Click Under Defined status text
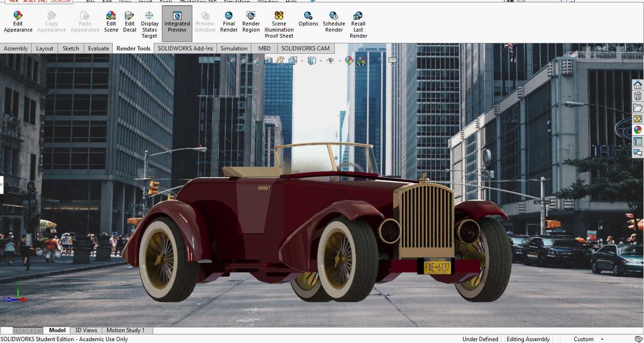This screenshot has width=644, height=343. (480, 339)
